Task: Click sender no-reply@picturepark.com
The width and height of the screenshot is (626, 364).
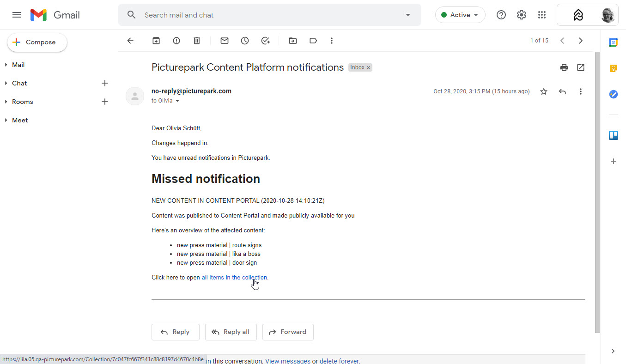Action: [x=191, y=91]
